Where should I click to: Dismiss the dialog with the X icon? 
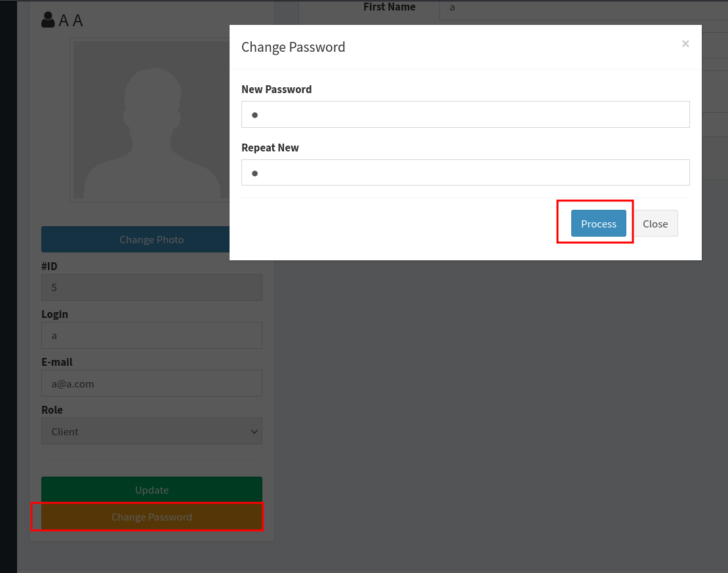(x=685, y=43)
